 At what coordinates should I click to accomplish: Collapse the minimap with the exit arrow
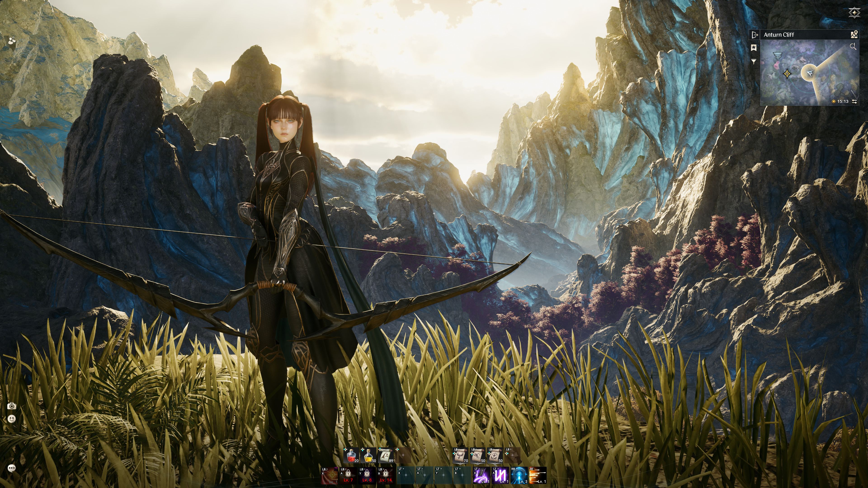pyautogui.click(x=755, y=35)
